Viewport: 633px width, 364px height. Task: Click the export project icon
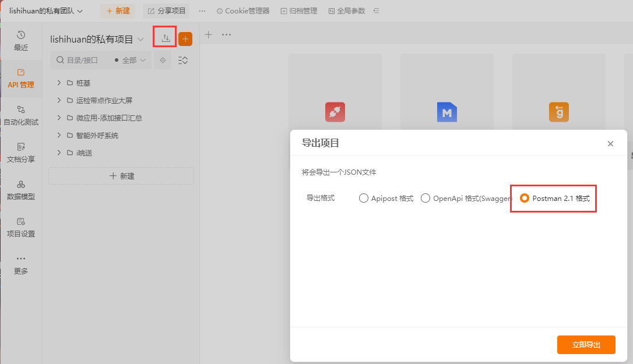[166, 38]
